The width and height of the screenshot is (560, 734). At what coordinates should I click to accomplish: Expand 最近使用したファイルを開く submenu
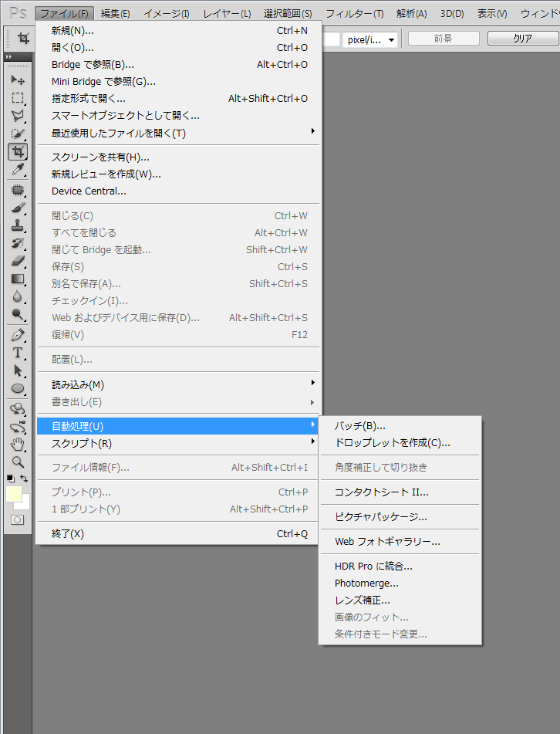[177, 133]
